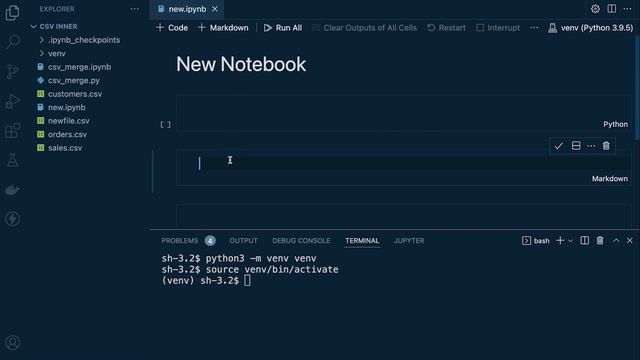640x360 pixels.
Task: Maximize the panel with up chevron
Action: pyautogui.click(x=616, y=241)
